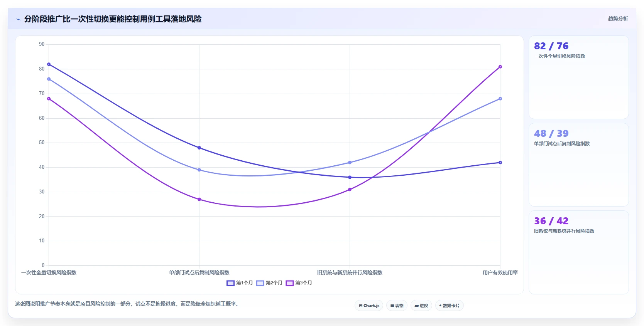Toggle the 第3个月 series in the legend

pos(299,283)
